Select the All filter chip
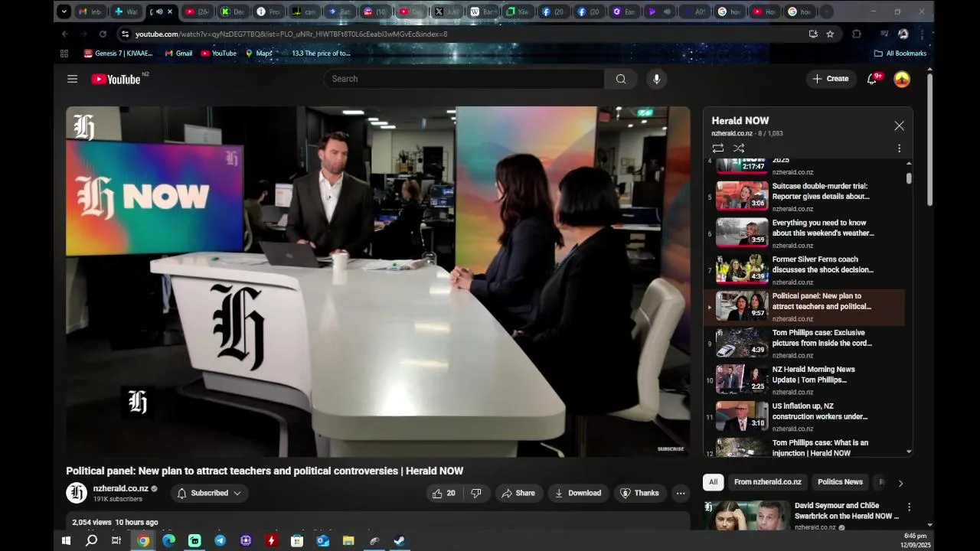 point(713,482)
